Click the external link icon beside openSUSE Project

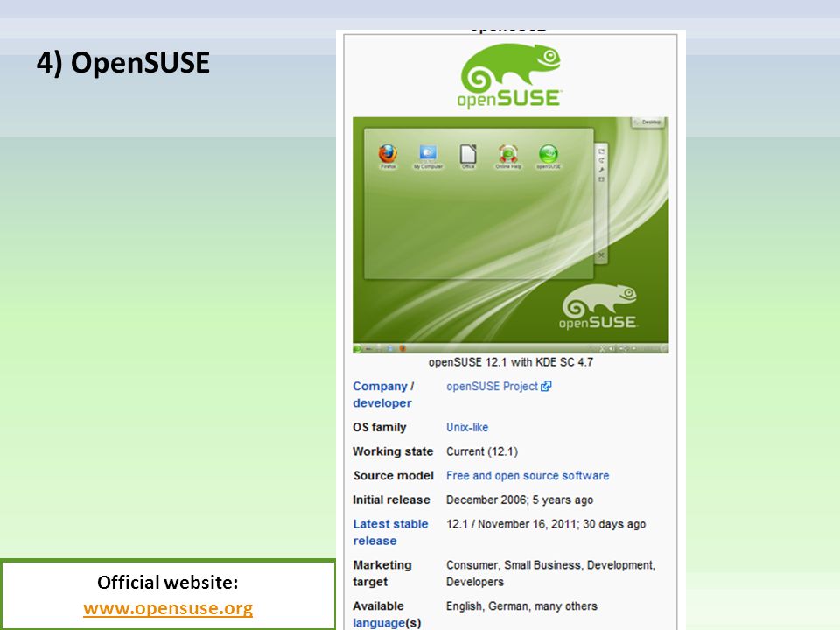tap(546, 386)
